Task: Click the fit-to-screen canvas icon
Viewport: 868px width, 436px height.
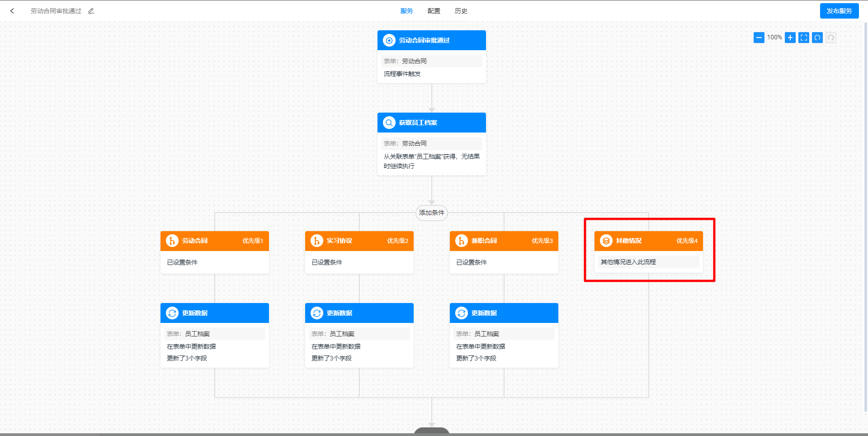Action: point(804,38)
